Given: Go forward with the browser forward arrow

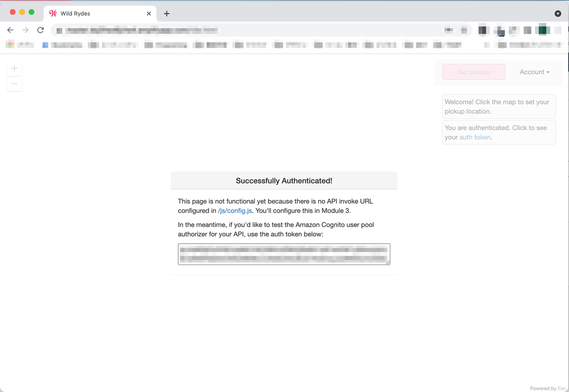Looking at the screenshot, I should 26,30.
